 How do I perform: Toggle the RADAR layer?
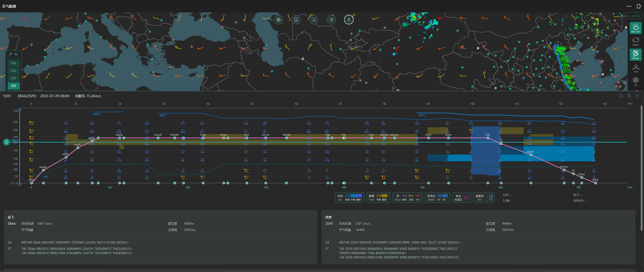tap(635, 55)
